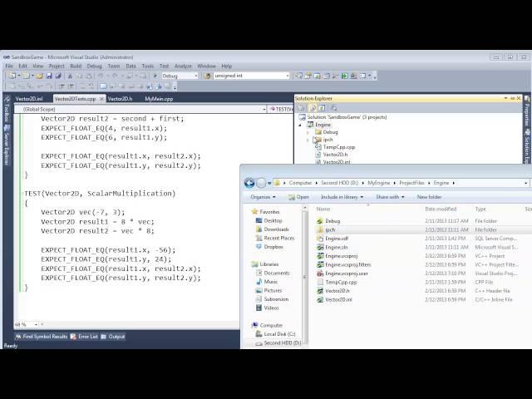Click the Open File folder icon

pos(40,76)
